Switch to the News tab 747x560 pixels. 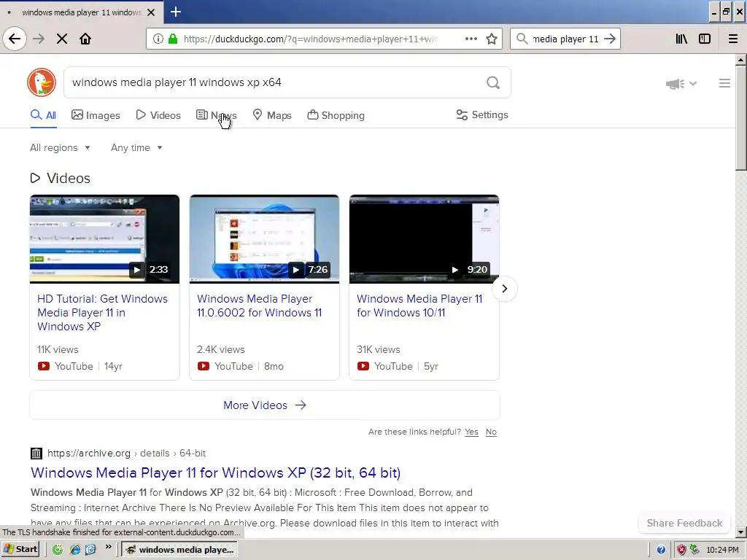[216, 115]
